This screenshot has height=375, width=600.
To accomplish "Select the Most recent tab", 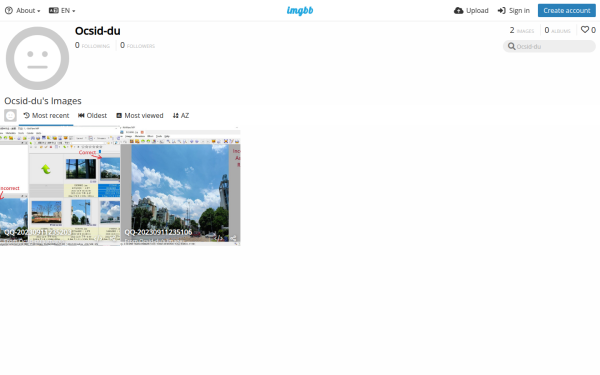I will coord(46,116).
